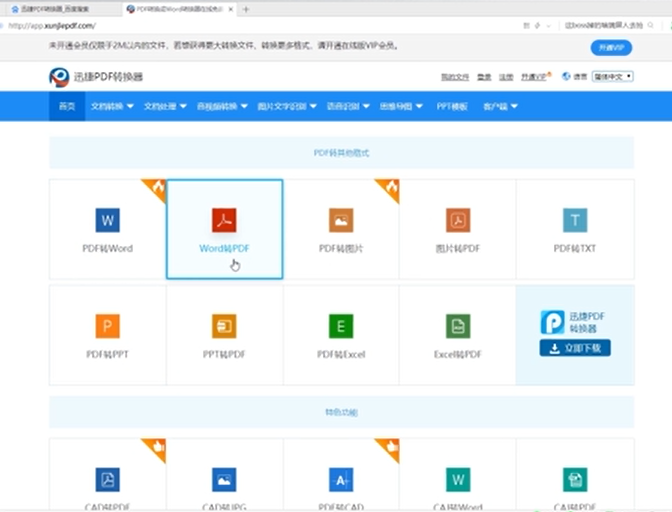Click the Excel转PDF label text
The height and width of the screenshot is (512, 672).
click(x=458, y=354)
